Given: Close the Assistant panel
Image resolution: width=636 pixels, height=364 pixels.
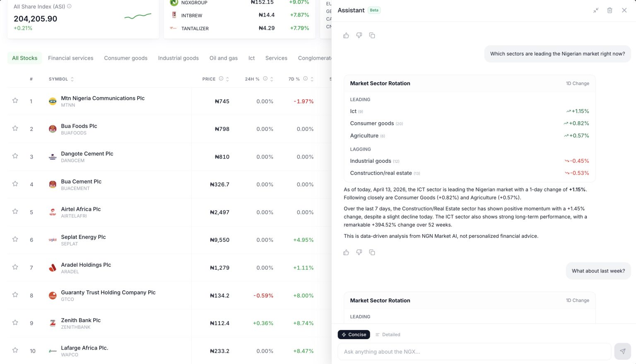Looking at the screenshot, I should 624,10.
